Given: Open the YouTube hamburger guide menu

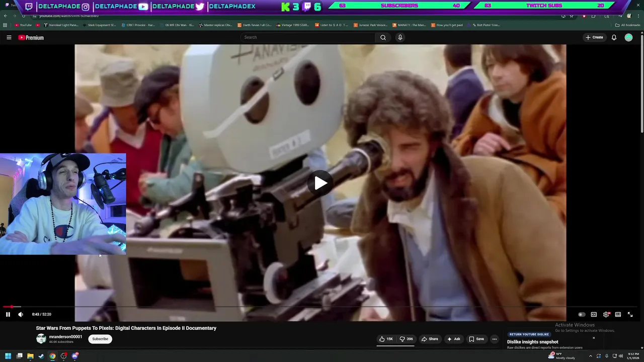Looking at the screenshot, I should tap(9, 37).
